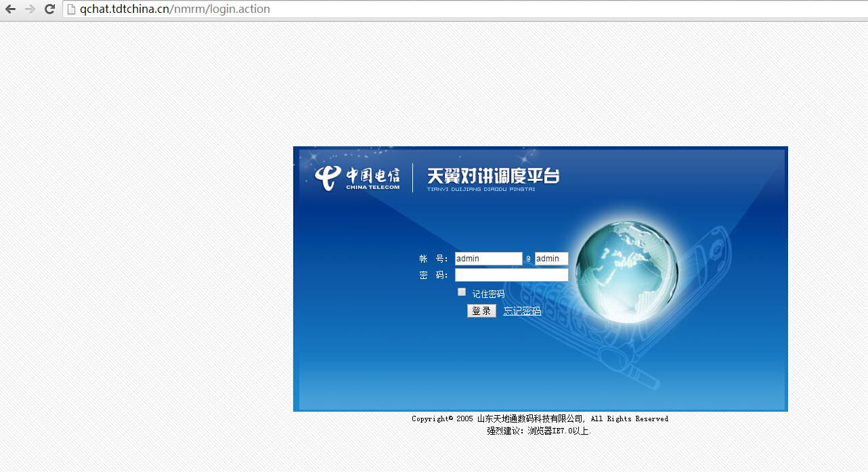Image resolution: width=868 pixels, height=472 pixels.
Task: Click the Copyright 2005 company text
Action: tap(540, 419)
